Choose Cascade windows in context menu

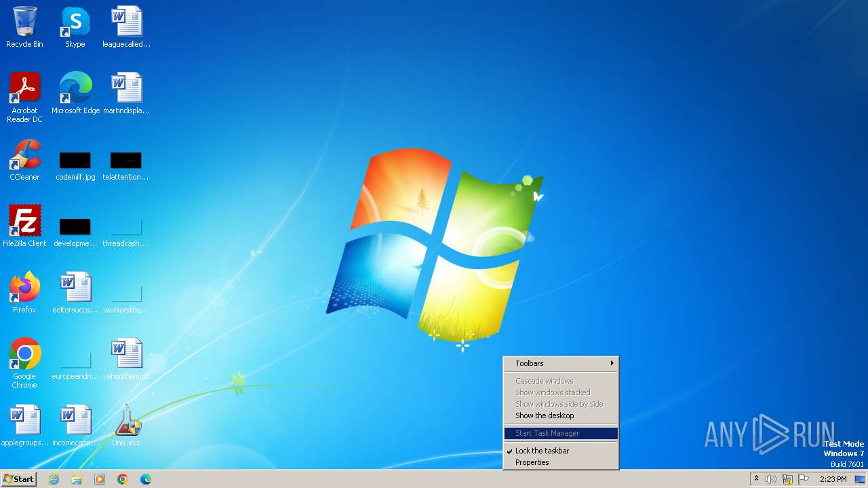pos(561,381)
